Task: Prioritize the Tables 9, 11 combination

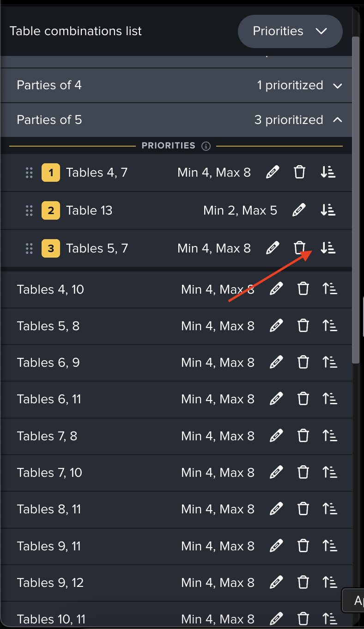Action: click(329, 546)
